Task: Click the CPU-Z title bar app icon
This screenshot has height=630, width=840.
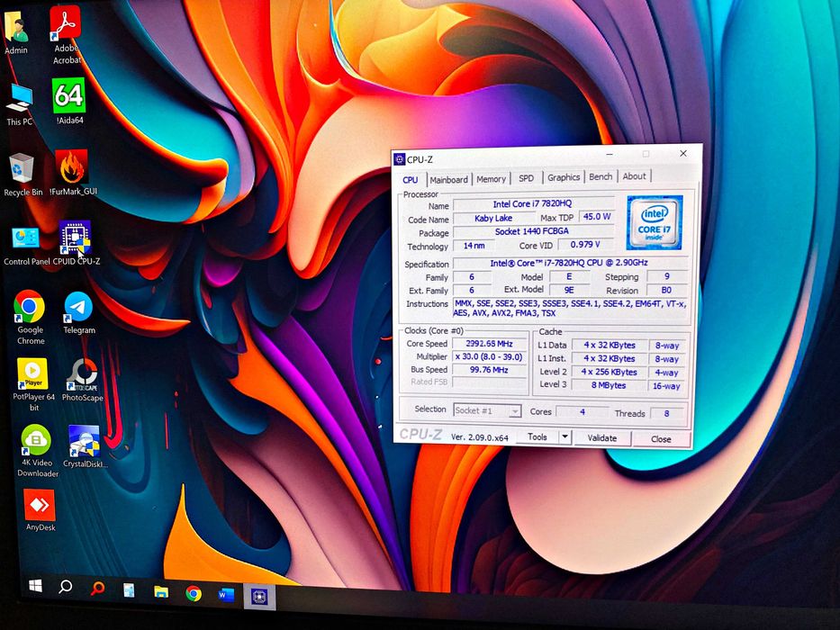Action: [399, 159]
